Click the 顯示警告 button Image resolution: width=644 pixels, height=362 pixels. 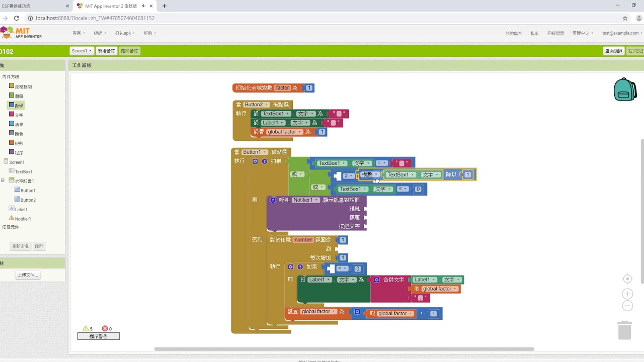[99, 336]
